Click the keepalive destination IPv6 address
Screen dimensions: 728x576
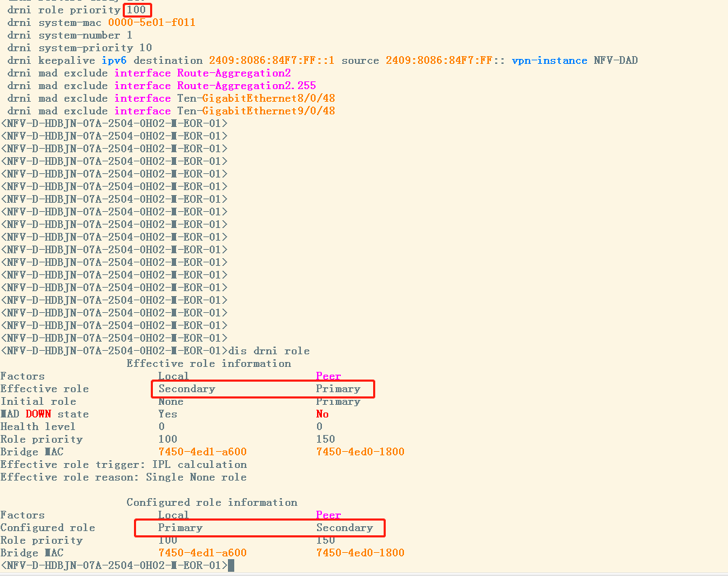(271, 60)
